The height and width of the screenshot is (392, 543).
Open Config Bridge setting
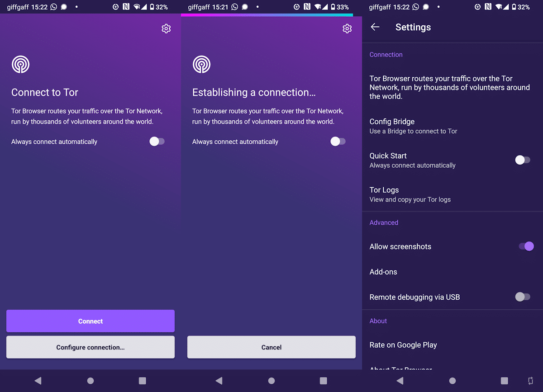point(413,126)
